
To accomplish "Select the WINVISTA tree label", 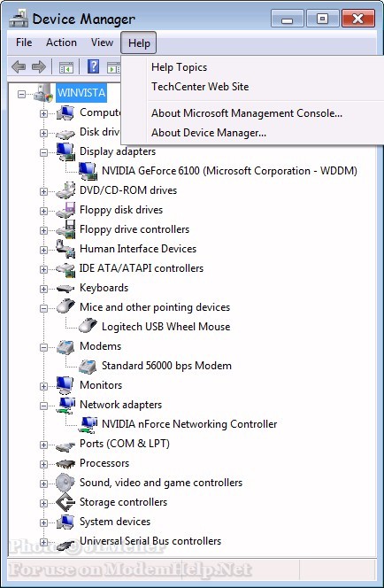I will 81,93.
